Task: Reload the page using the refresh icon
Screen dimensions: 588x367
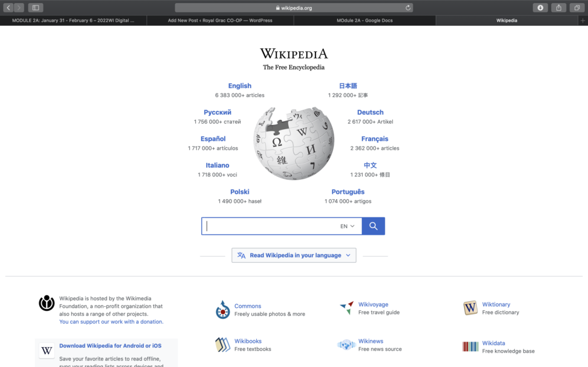Action: [x=408, y=7]
